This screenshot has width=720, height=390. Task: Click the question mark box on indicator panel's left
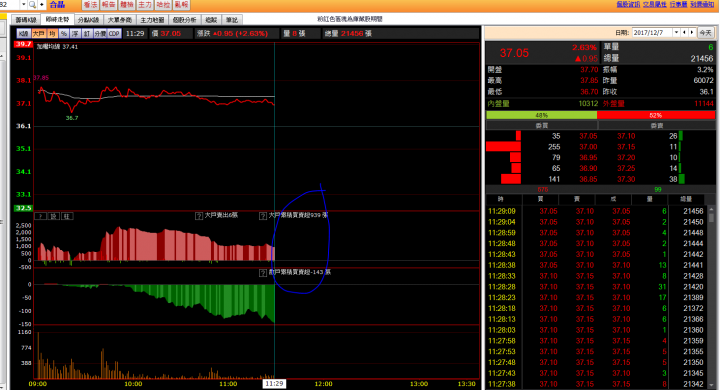(x=40, y=216)
